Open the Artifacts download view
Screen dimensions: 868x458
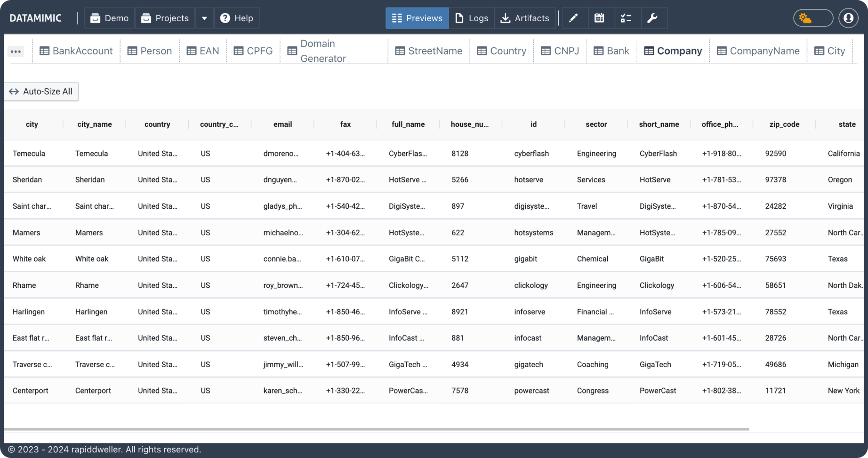(x=525, y=18)
